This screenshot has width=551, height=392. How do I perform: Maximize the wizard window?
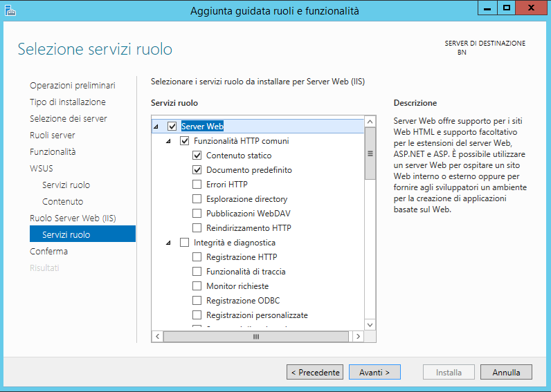(507, 8)
